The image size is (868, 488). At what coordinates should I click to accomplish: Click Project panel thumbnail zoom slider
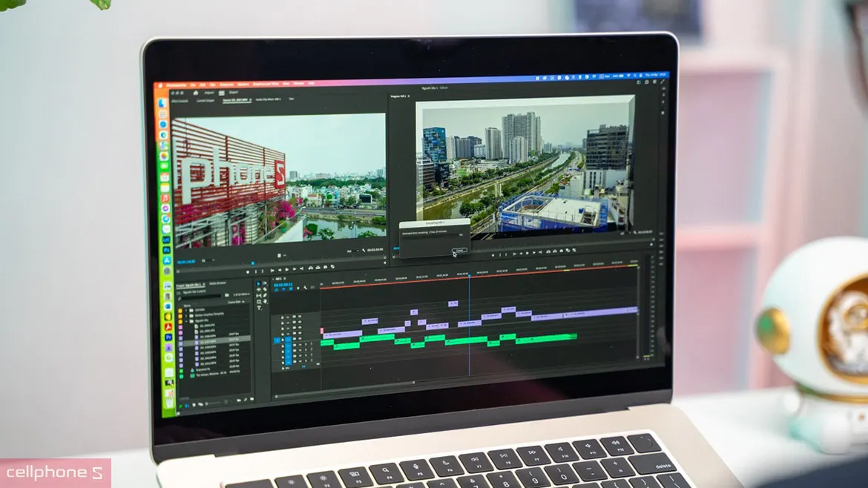213,403
